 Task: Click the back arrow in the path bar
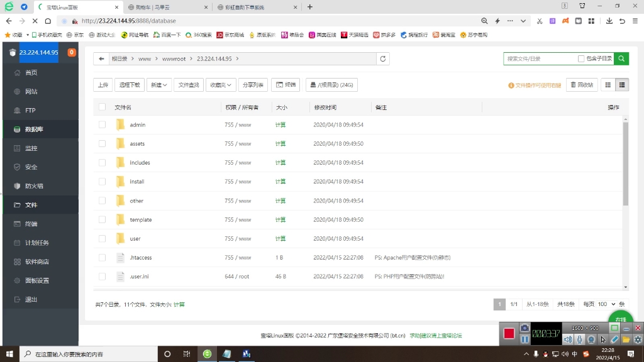coord(101,58)
